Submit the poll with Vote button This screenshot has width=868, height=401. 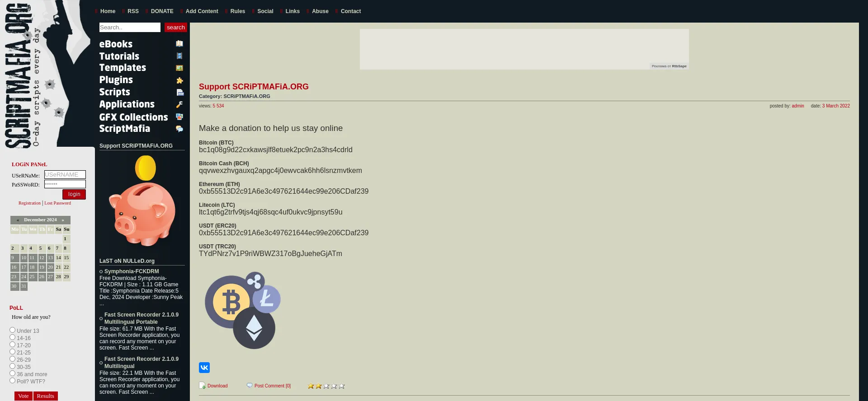click(x=24, y=396)
